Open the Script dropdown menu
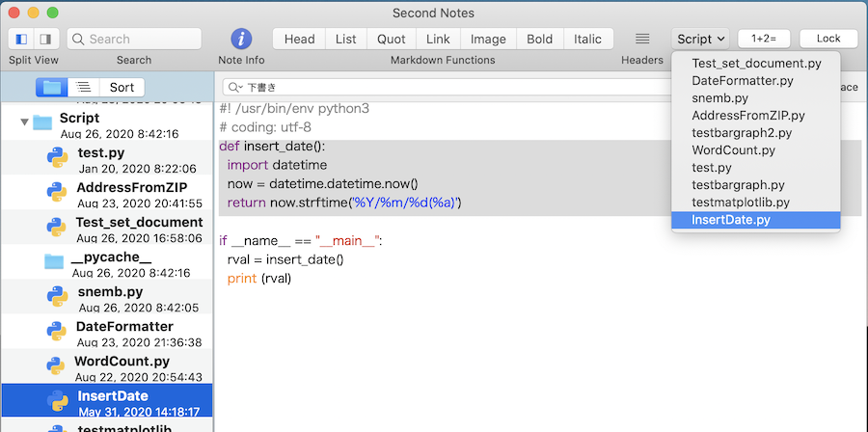The image size is (868, 432). 701,39
